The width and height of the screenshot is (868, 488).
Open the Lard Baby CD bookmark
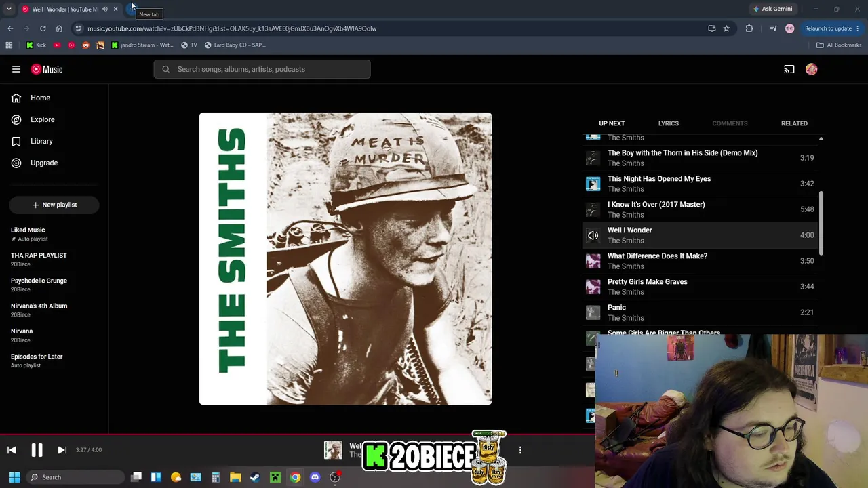point(235,45)
